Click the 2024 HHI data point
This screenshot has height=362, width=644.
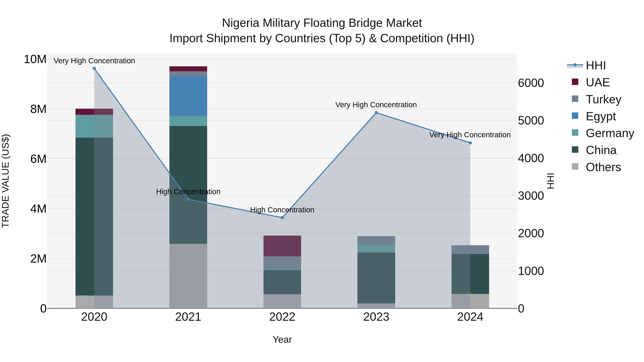pyautogui.click(x=470, y=143)
